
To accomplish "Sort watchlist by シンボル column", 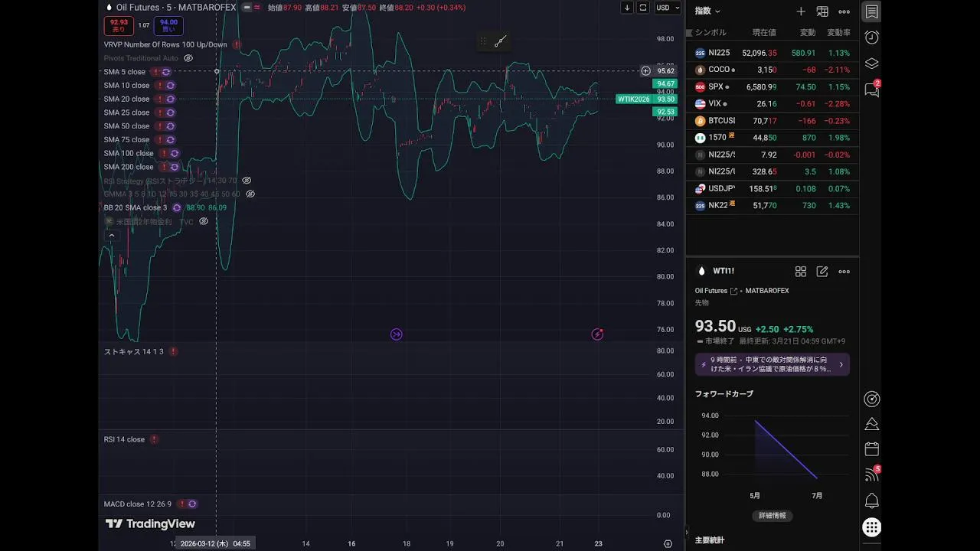I will (x=710, y=33).
